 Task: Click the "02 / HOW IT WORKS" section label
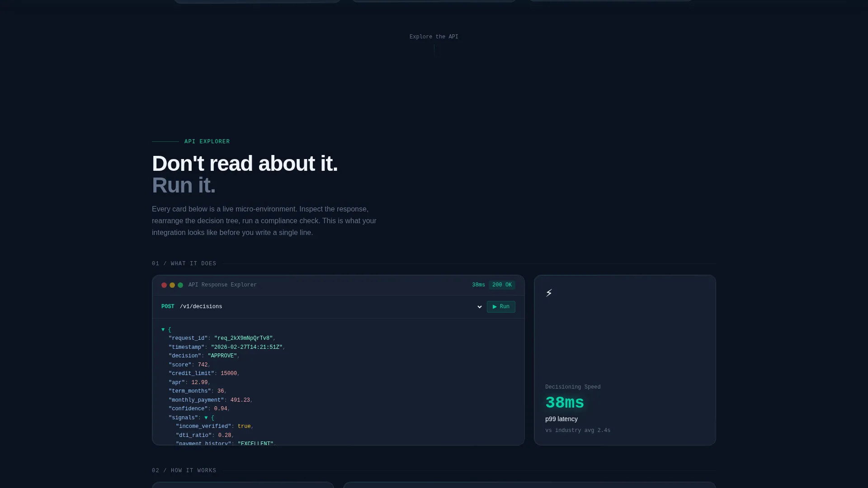[184, 471]
